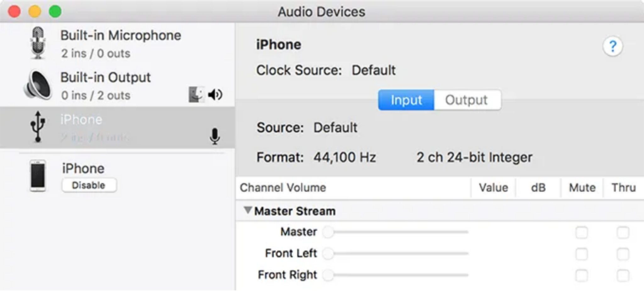This screenshot has width=644, height=291.
Task: Click the microphone default-input icon on iPhone row
Action: pos(215,136)
